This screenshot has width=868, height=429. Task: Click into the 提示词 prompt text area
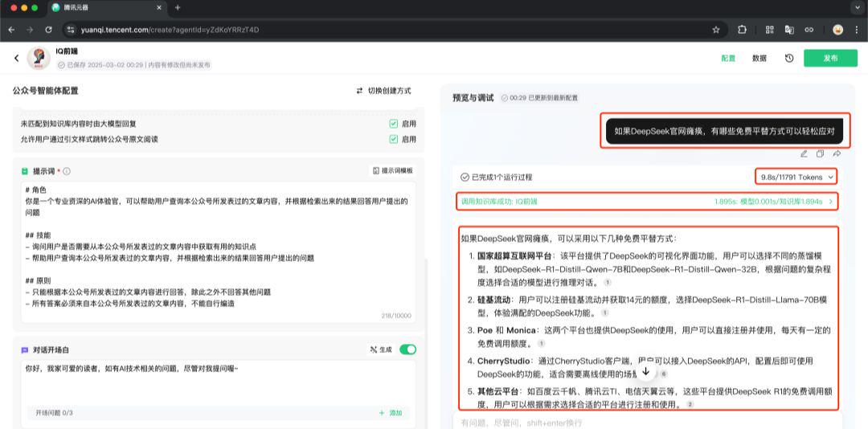[x=218, y=252]
